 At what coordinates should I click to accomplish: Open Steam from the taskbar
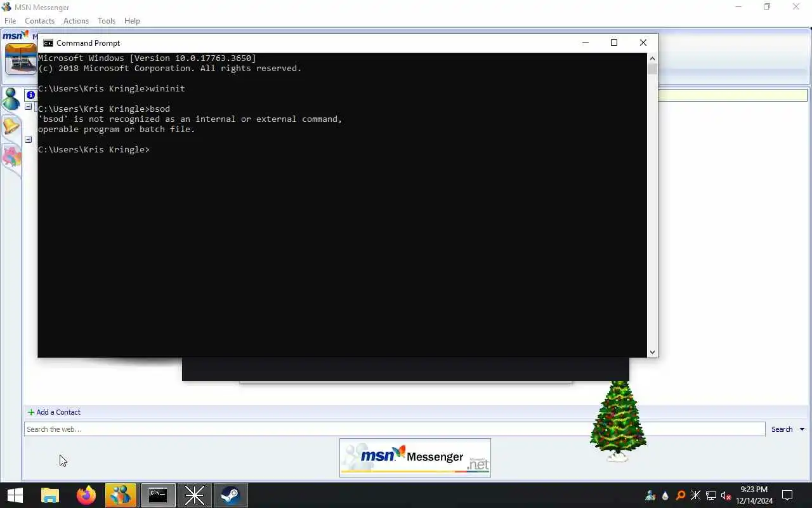pyautogui.click(x=230, y=495)
